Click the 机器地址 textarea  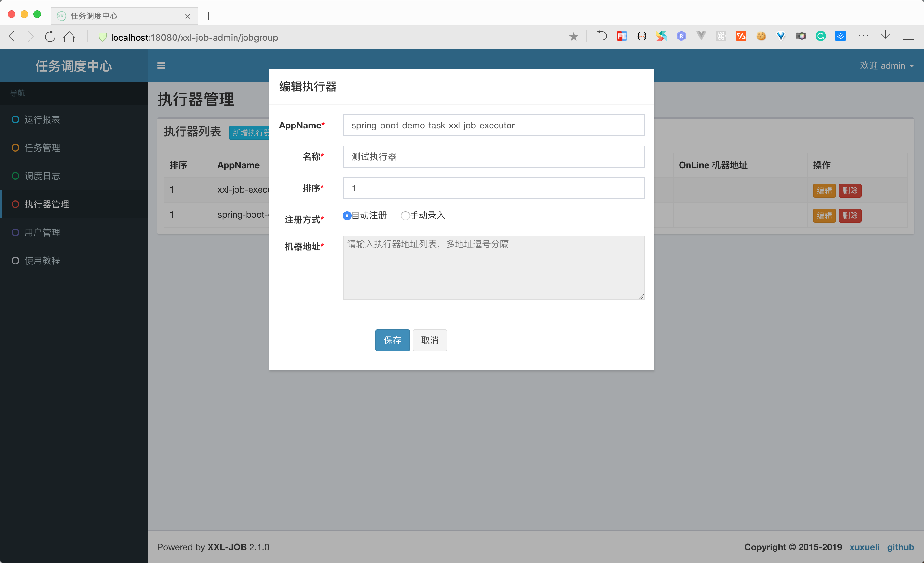pyautogui.click(x=493, y=267)
